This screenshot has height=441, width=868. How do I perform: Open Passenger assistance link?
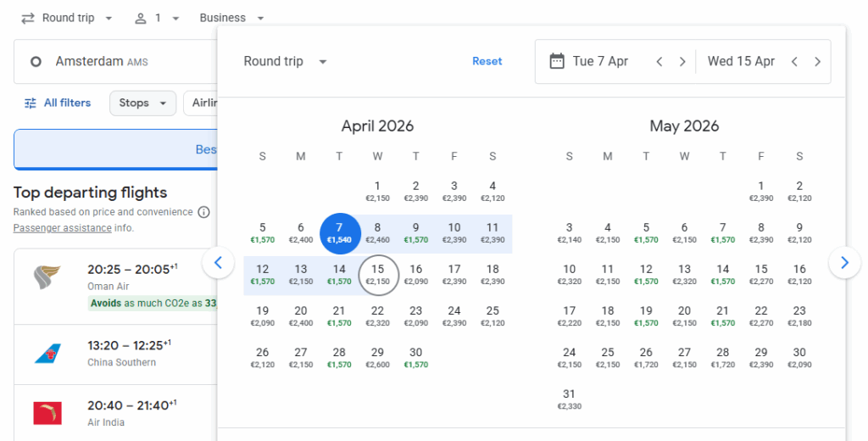63,227
